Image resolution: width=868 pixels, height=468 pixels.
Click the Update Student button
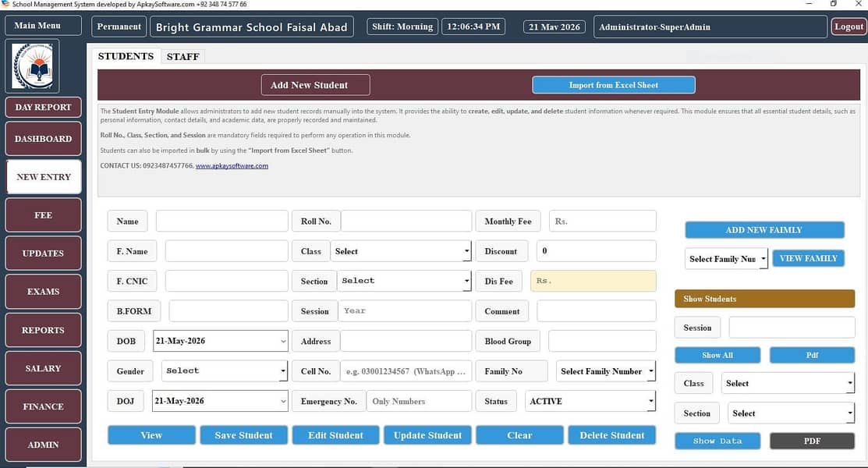coord(427,435)
